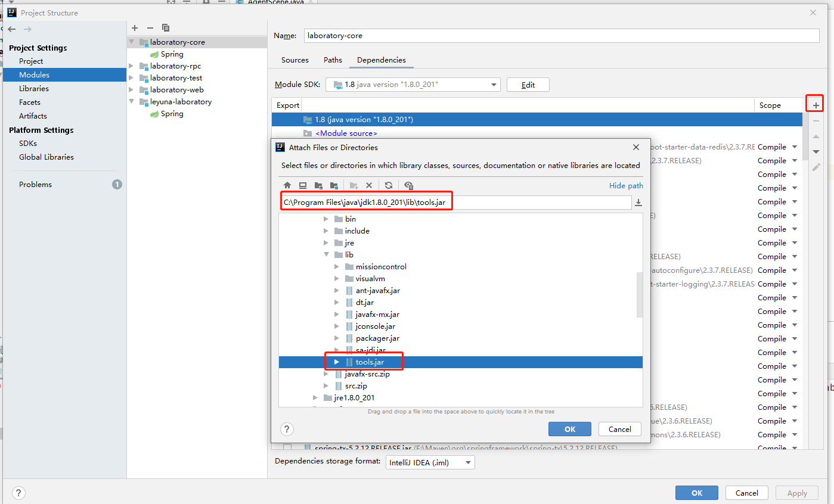This screenshot has height=504, width=834.
Task: Open Global Libraries settings
Action: 46,157
